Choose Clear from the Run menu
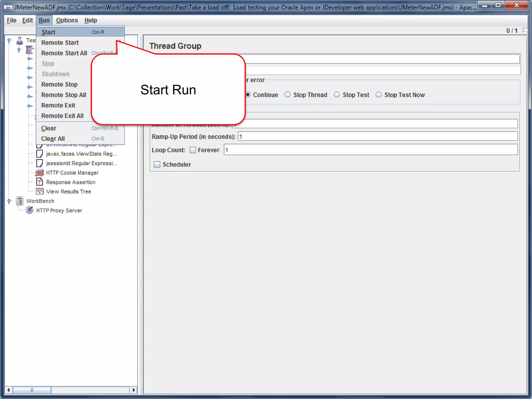Viewport: 532px width, 399px height. pos(81,128)
